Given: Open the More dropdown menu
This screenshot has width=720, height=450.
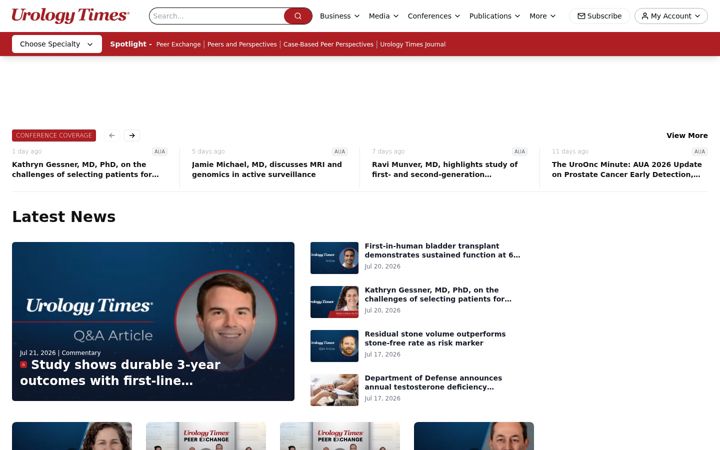Looking at the screenshot, I should tap(542, 16).
